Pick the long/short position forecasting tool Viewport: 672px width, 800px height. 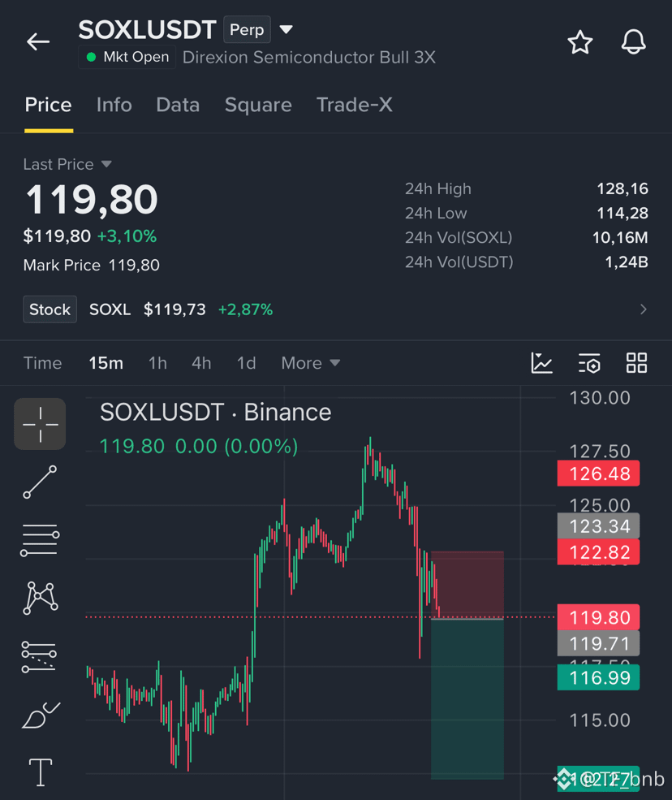point(39,656)
